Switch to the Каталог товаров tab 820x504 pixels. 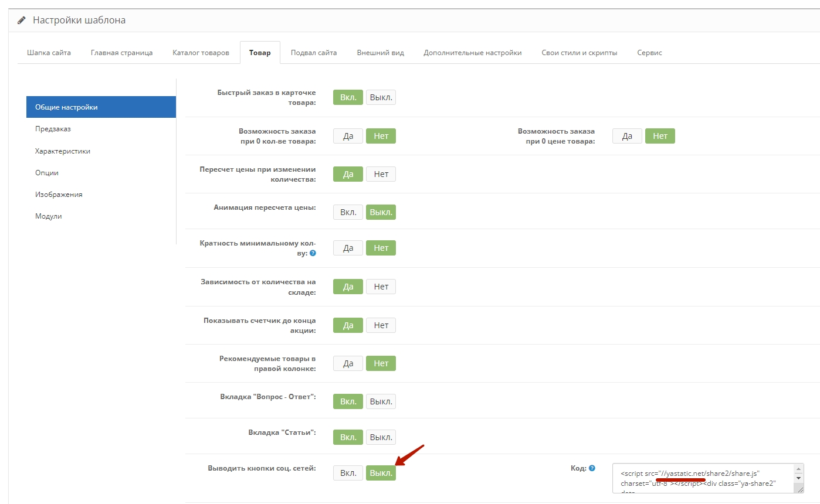click(201, 53)
